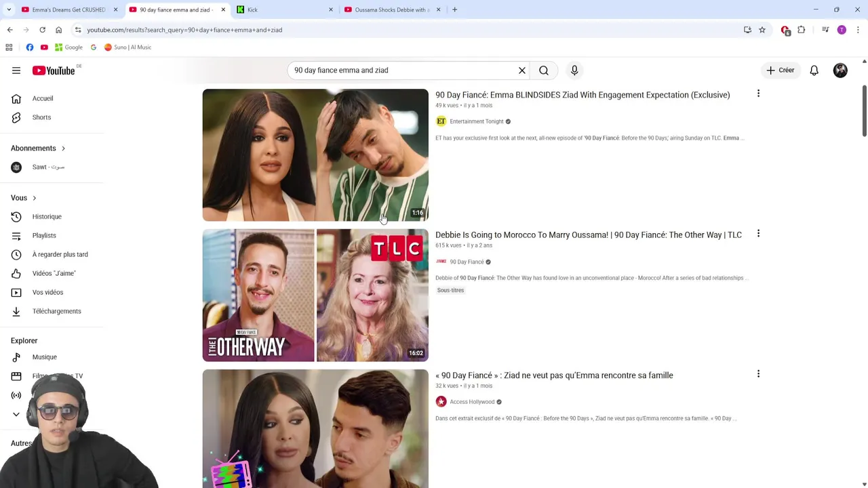The width and height of the screenshot is (868, 488).
Task: Start voice search with microphone
Action: pos(574,70)
